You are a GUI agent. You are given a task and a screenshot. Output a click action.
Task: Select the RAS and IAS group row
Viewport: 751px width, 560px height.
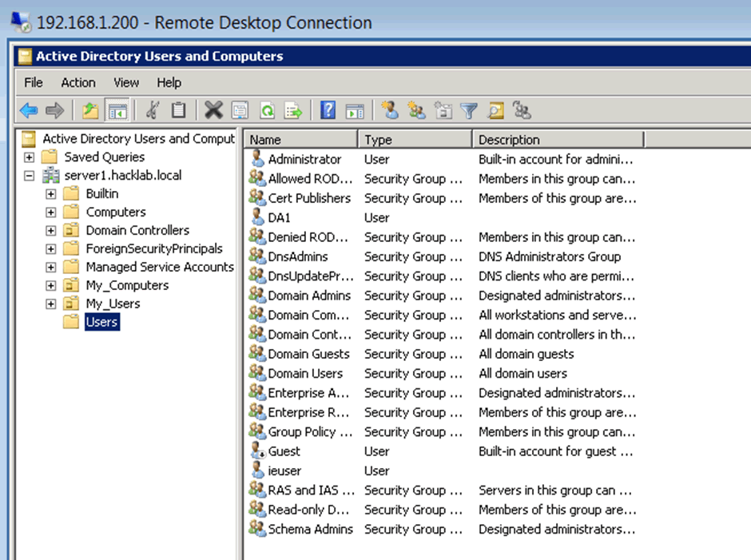443,490
